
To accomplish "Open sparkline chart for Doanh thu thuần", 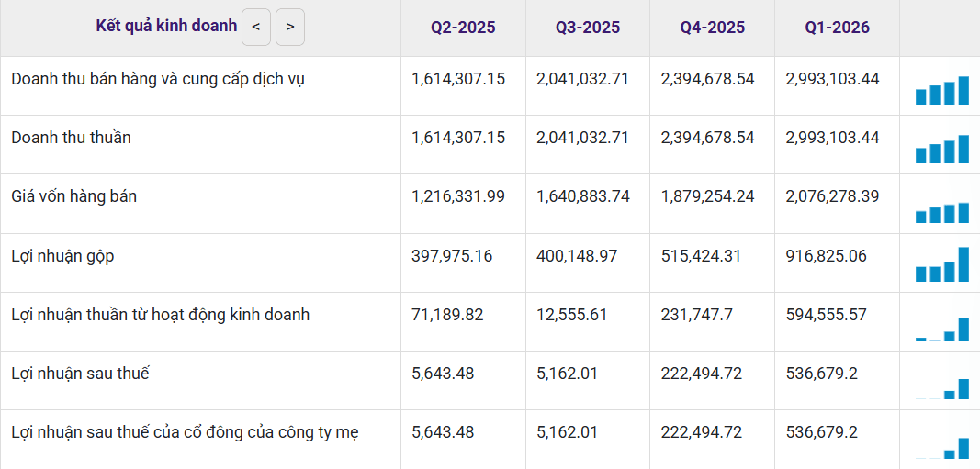I will click(x=941, y=149).
